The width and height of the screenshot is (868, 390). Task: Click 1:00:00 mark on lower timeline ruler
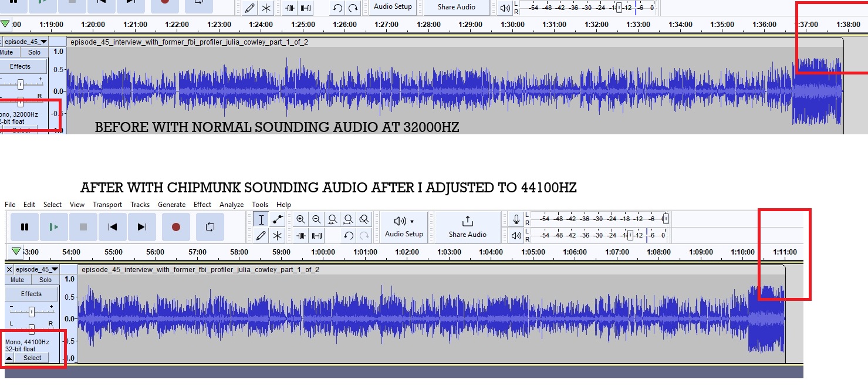coord(323,252)
